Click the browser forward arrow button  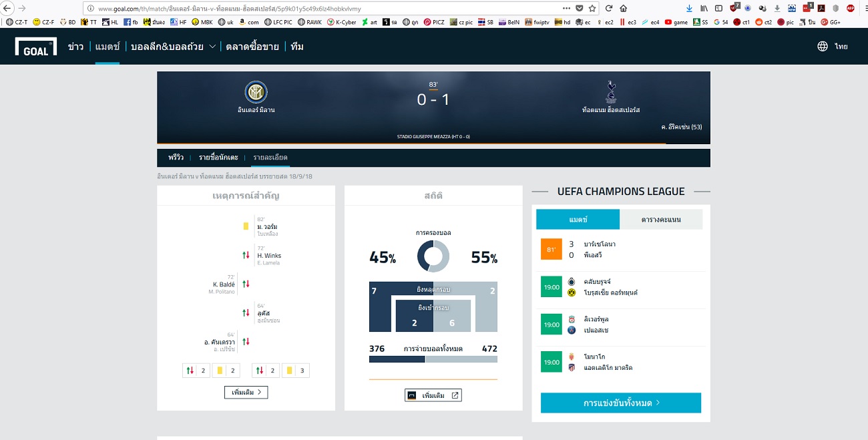coord(23,8)
